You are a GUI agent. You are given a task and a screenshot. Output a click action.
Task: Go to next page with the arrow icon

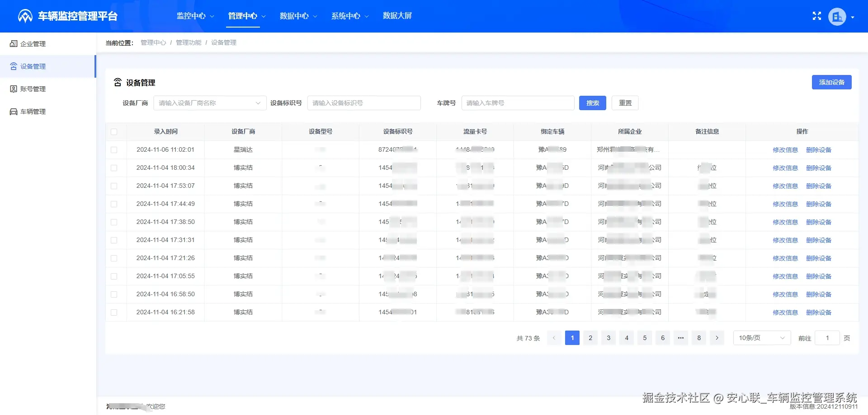[x=717, y=337]
